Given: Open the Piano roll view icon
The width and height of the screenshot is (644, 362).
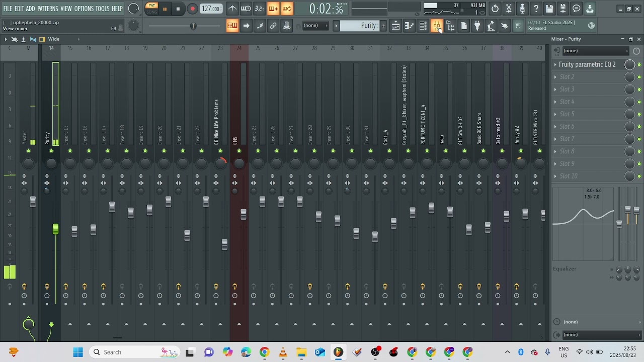Looking at the screenshot, I should coord(410,26).
